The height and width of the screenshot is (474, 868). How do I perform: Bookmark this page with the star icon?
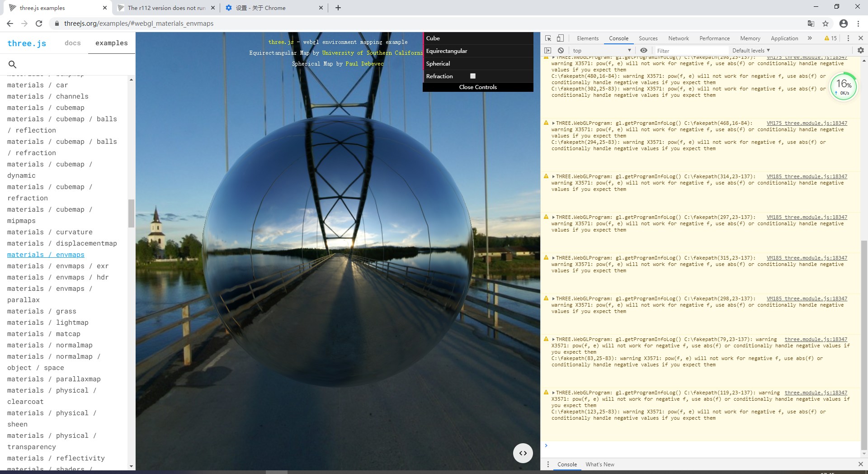(826, 24)
